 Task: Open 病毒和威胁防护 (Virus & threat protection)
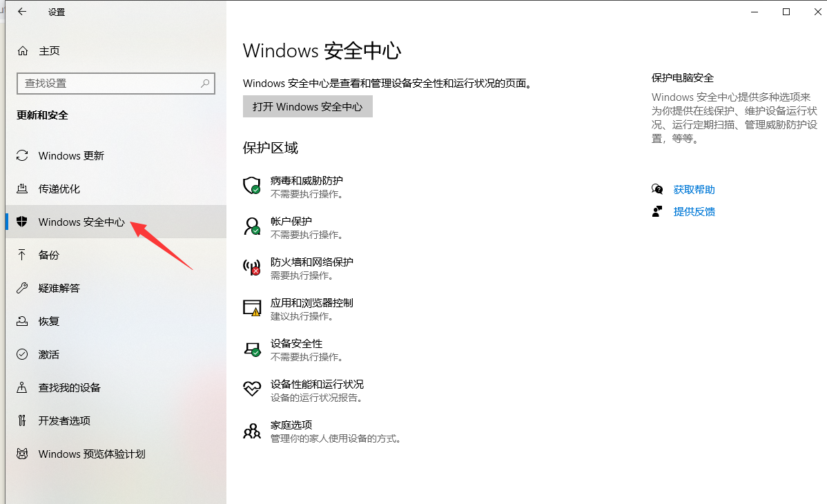(307, 180)
